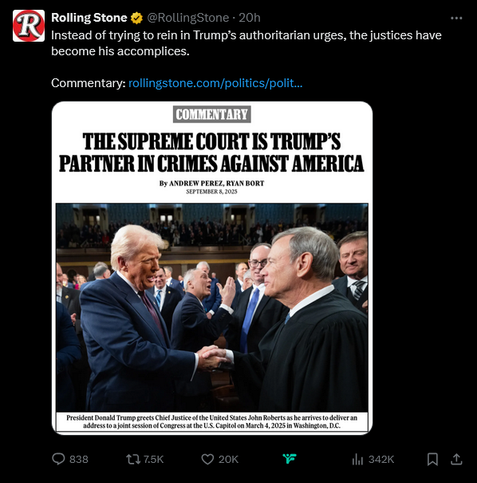Open the article image card
Screen dimensions: 477x483
[x=212, y=268]
